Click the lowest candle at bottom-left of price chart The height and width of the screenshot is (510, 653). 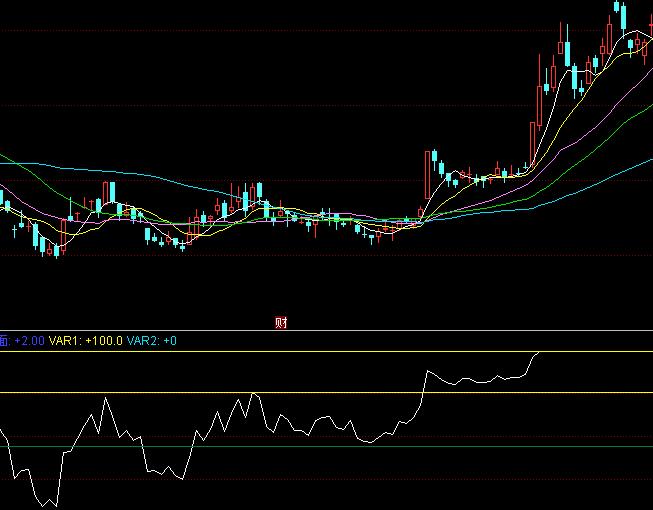click(55, 250)
